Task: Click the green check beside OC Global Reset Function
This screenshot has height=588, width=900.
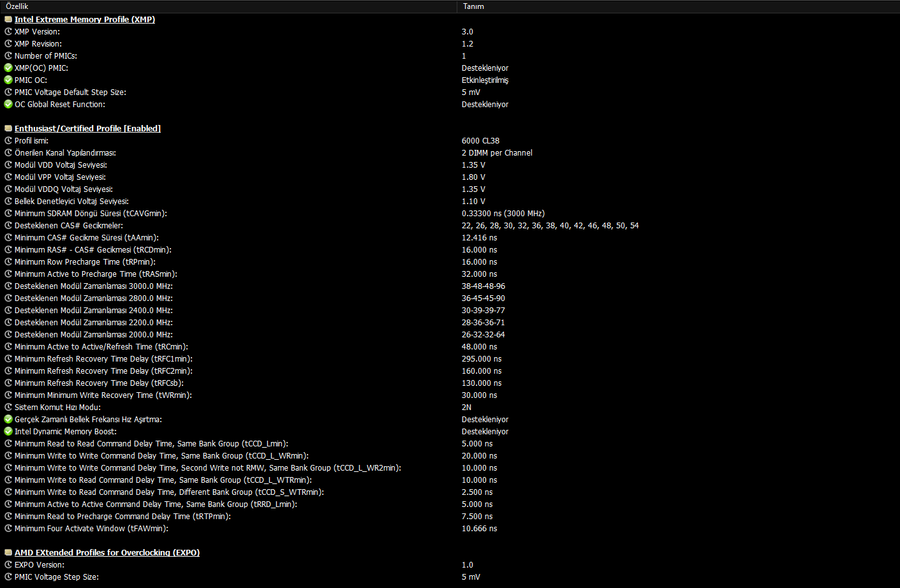Action: pos(8,105)
